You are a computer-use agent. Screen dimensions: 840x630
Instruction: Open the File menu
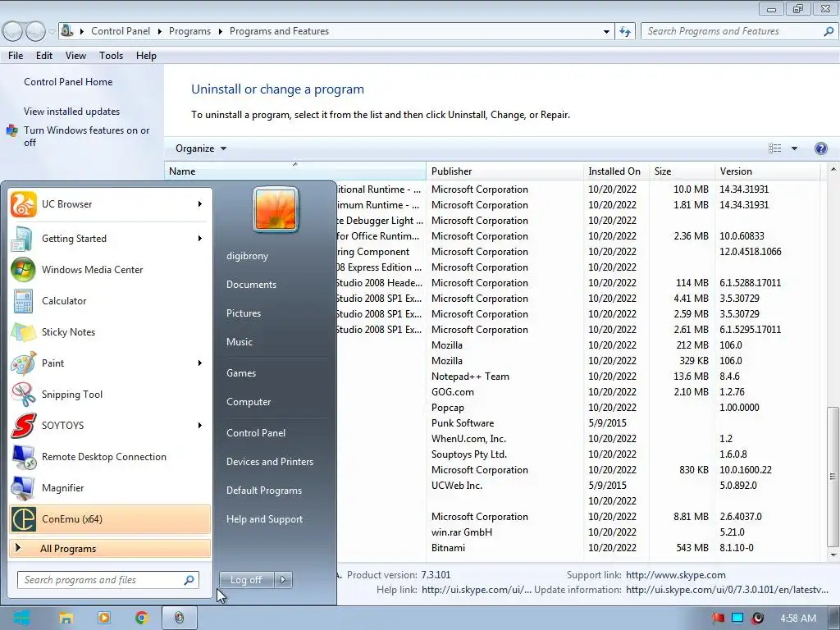[16, 56]
